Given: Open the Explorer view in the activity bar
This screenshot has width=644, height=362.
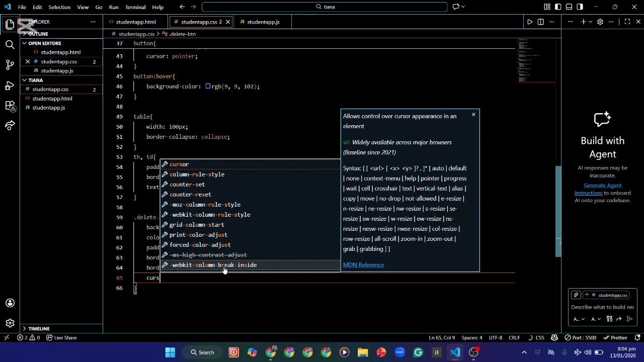Looking at the screenshot, I should pos(10,24).
